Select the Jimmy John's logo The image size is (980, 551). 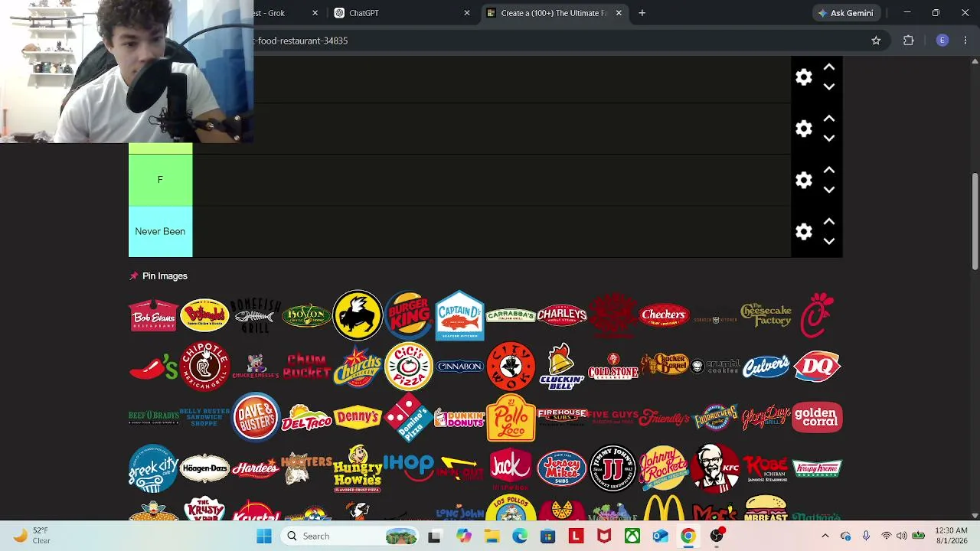[x=612, y=468]
